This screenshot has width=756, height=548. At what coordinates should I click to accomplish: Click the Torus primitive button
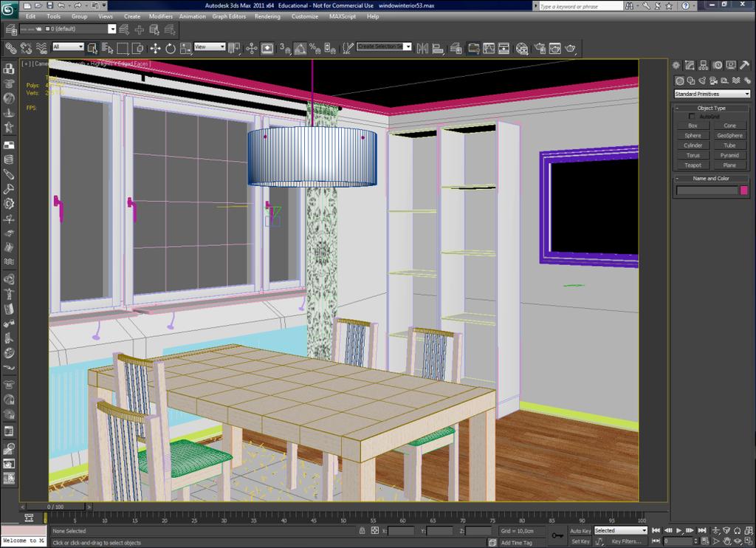[693, 155]
